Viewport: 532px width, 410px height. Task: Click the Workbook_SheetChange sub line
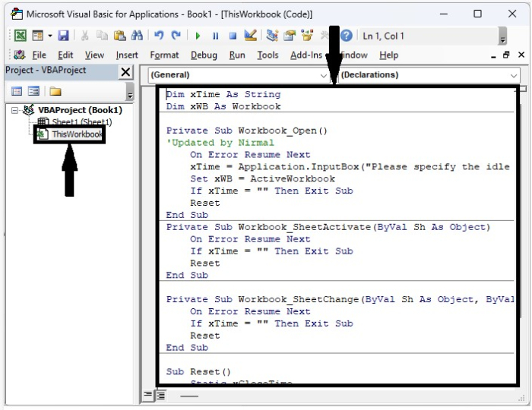[340, 300]
